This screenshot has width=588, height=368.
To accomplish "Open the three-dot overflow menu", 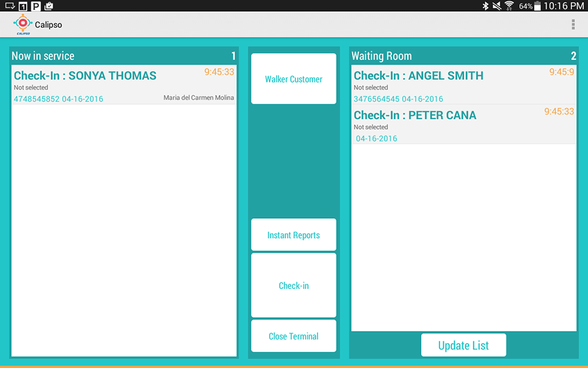I will [573, 25].
